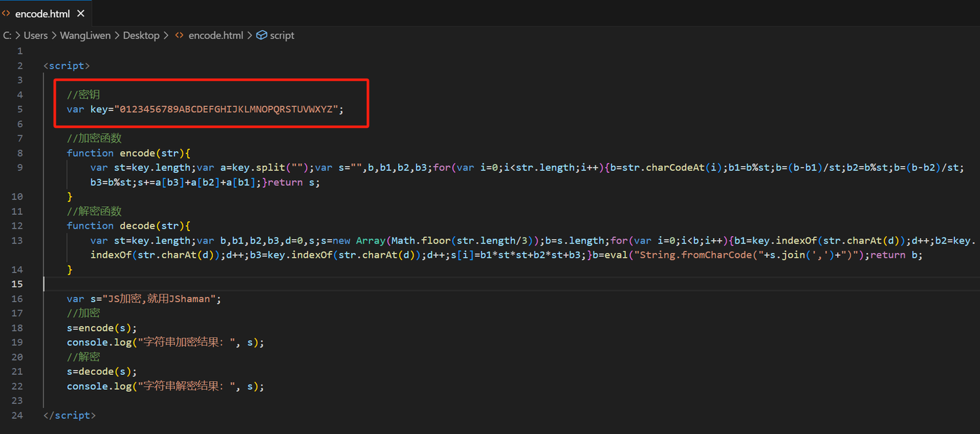Show the script symbol breadcrumb outline
This screenshot has width=980, height=434.
[282, 35]
